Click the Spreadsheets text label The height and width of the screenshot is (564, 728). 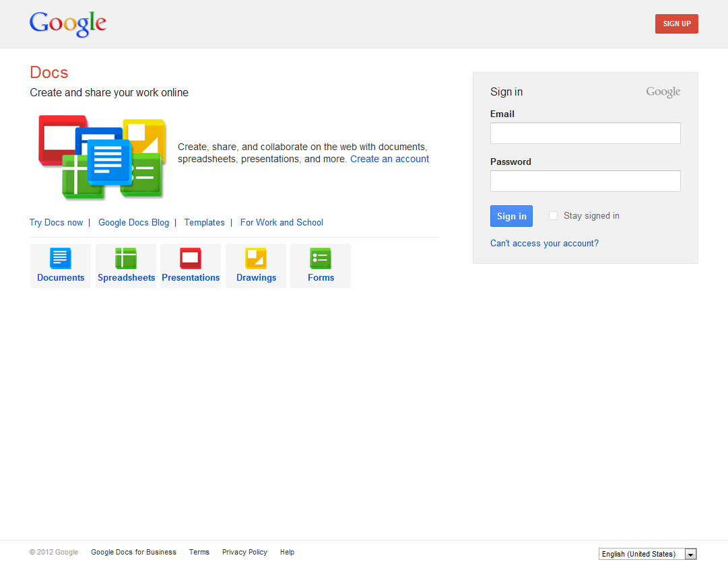(x=127, y=277)
